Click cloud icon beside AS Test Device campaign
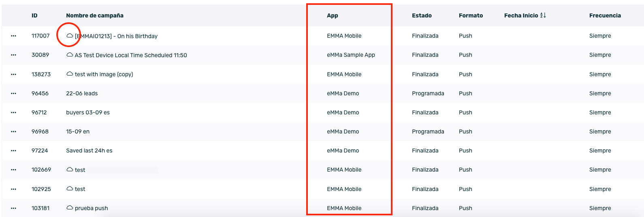Screen dimensions: 644x217 pyautogui.click(x=70, y=55)
